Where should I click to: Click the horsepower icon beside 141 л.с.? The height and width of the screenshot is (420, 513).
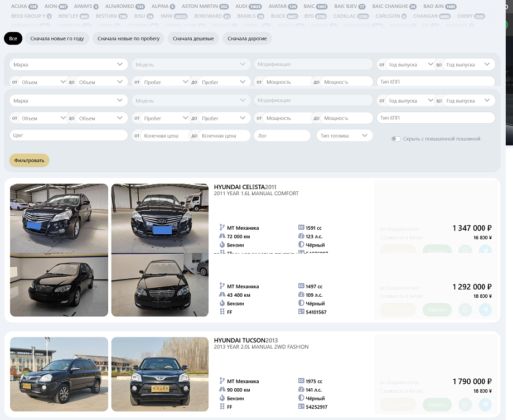point(301,389)
